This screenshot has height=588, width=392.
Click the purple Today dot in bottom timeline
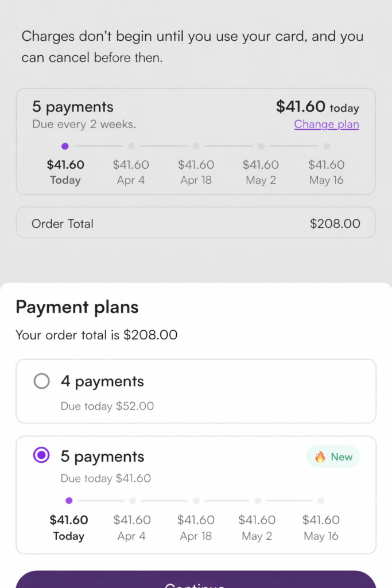pos(69,501)
